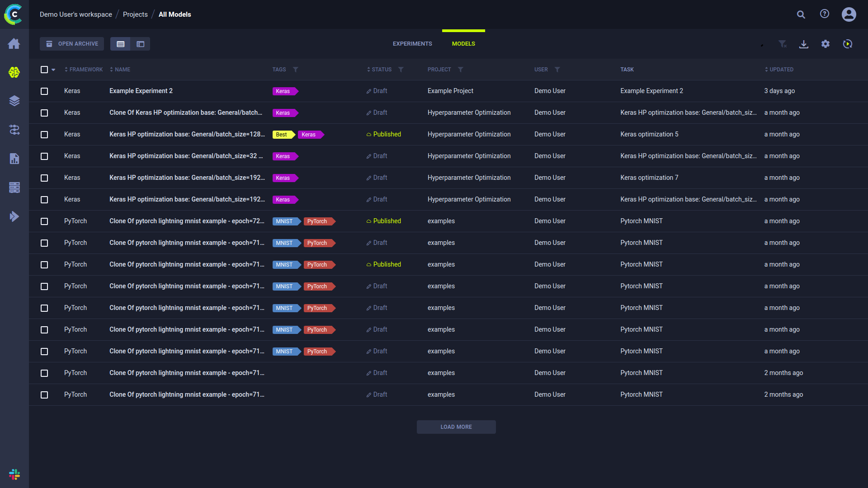Image resolution: width=868 pixels, height=488 pixels.
Task: Open the datasets layers sidebar icon
Action: pyautogui.click(x=14, y=101)
